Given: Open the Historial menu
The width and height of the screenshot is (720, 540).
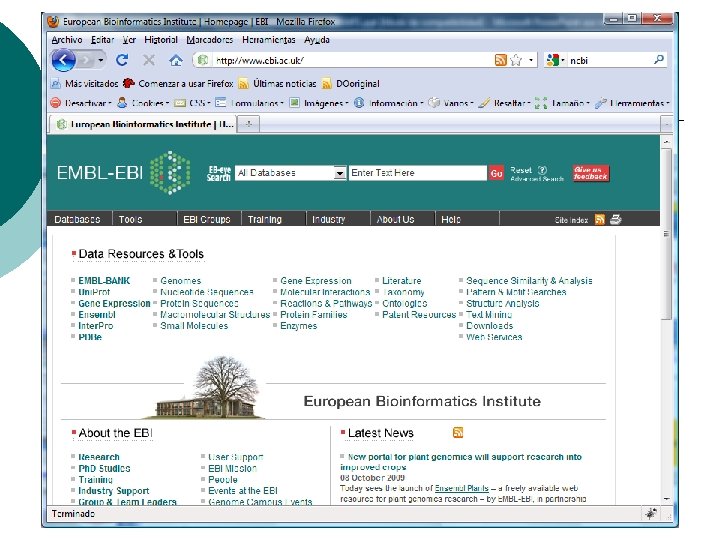Looking at the screenshot, I should [x=161, y=40].
